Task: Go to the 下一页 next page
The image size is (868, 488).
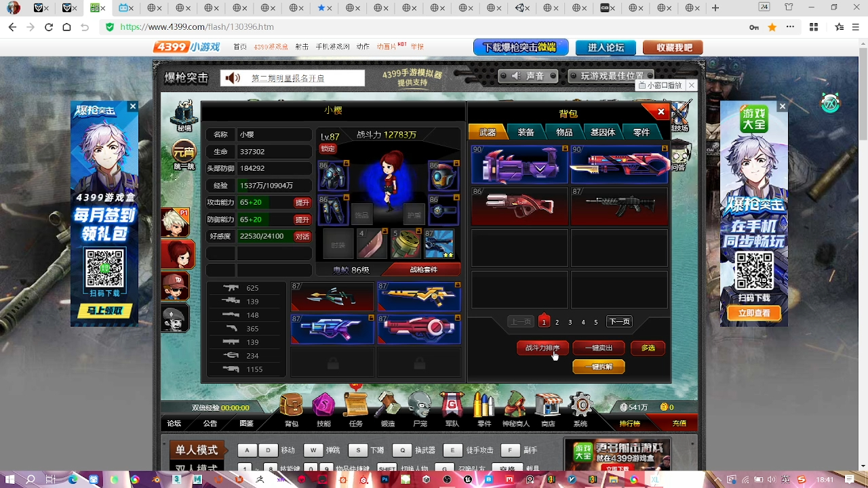Action: [619, 322]
